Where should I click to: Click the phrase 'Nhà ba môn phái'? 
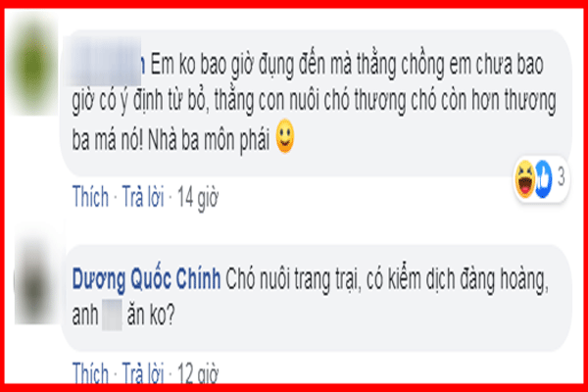209,140
